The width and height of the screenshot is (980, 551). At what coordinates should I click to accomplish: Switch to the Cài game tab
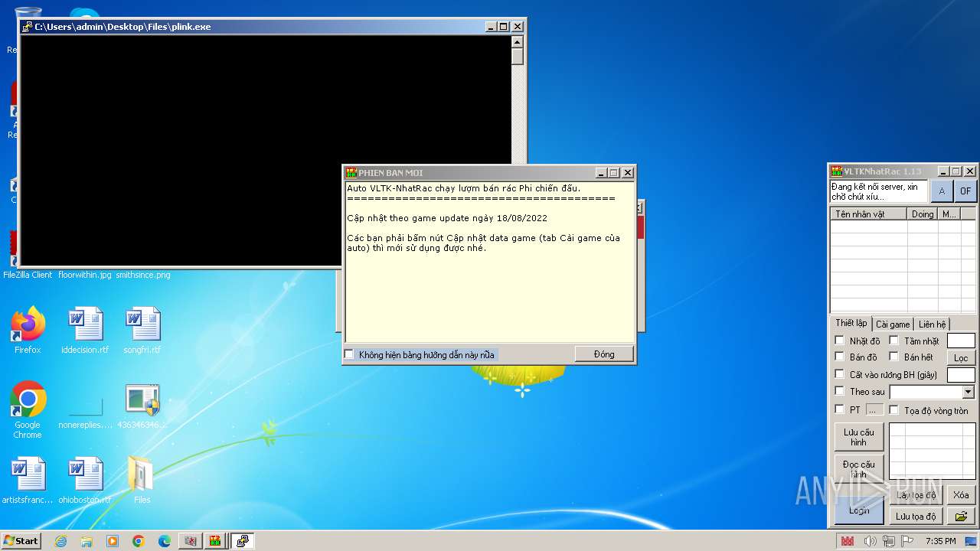coord(893,324)
